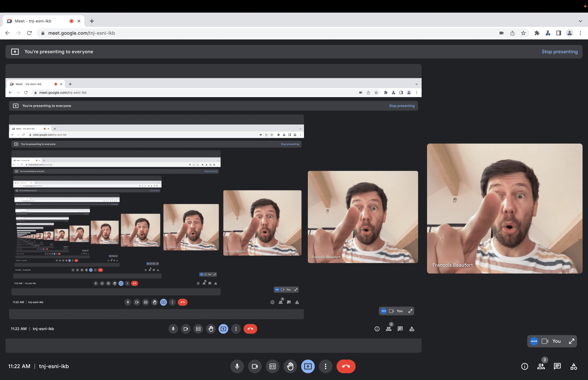588x380 pixels.
Task: Click the raise hand icon
Action: 290,366
